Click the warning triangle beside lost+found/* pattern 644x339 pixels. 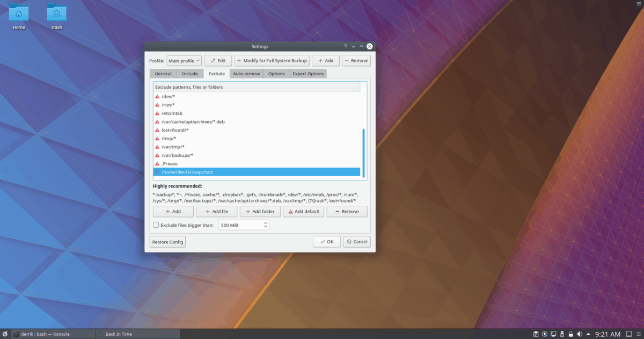tap(157, 129)
